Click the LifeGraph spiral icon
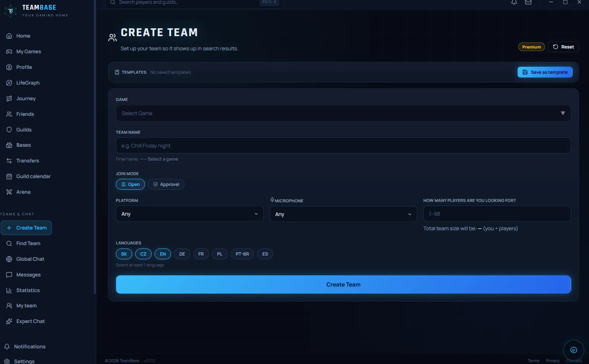The height and width of the screenshot is (364, 589). 9,83
